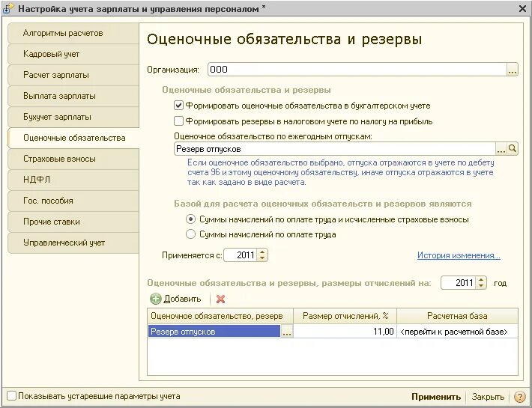Open the Алгоритмы расчетов tab
The height and width of the screenshot is (408, 532).
73,33
